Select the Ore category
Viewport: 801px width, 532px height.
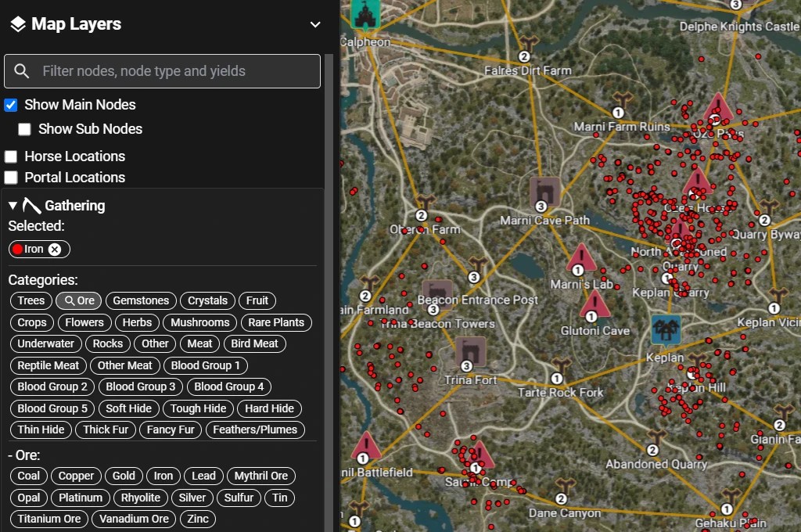(x=79, y=300)
